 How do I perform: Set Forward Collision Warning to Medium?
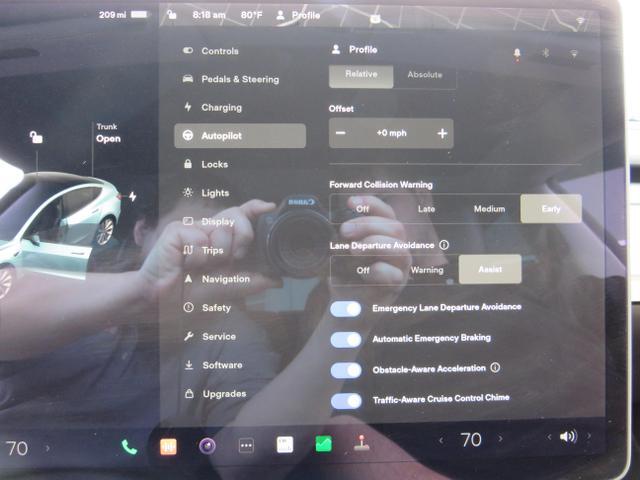tap(489, 209)
